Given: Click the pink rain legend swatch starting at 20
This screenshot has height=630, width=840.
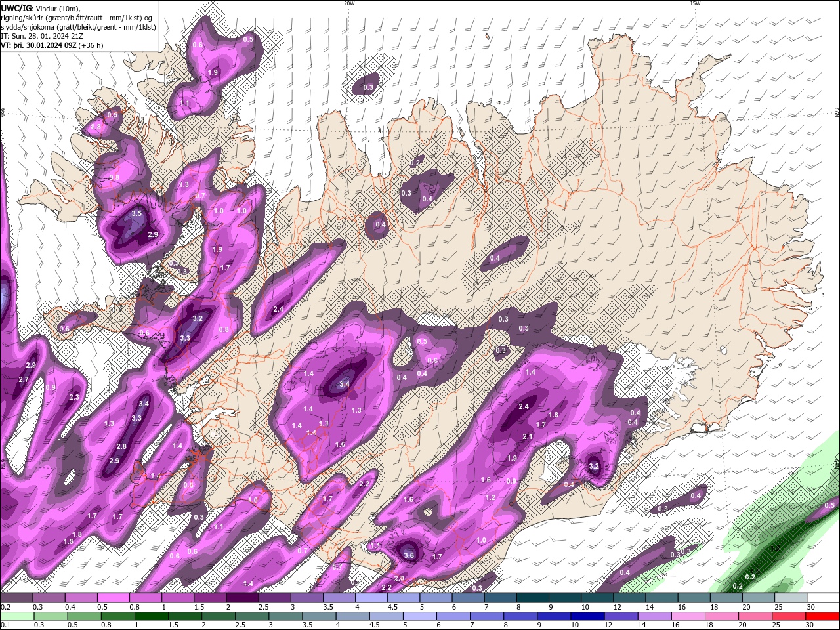Looking at the screenshot, I should coord(755,616).
